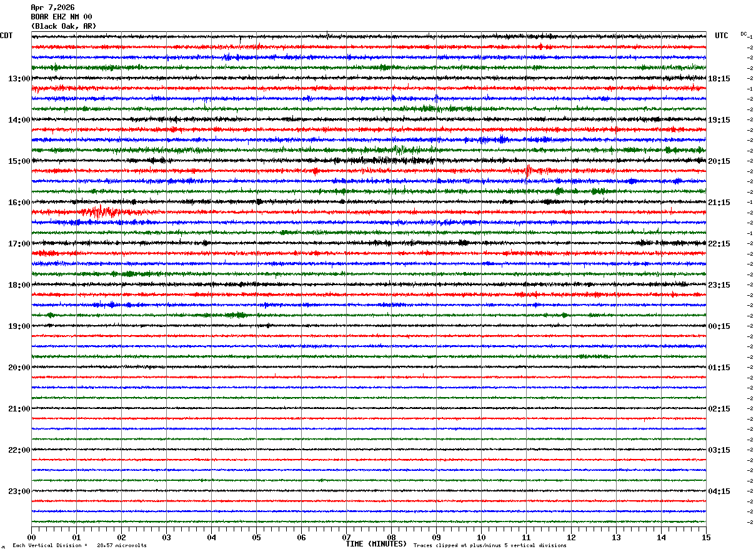Viewport: 756px width, 554px height.
Task: Select the 15:00 CDT time label
Action: click(19, 161)
